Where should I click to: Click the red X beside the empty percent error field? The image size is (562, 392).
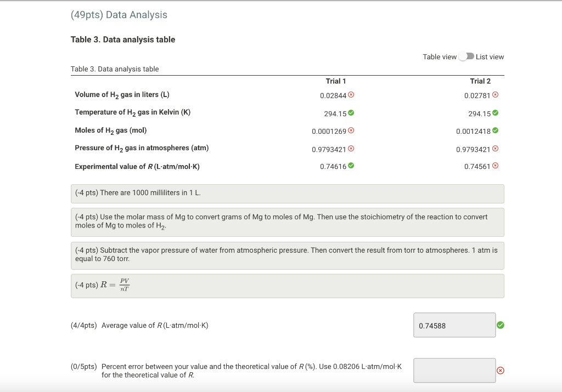pyautogui.click(x=500, y=371)
